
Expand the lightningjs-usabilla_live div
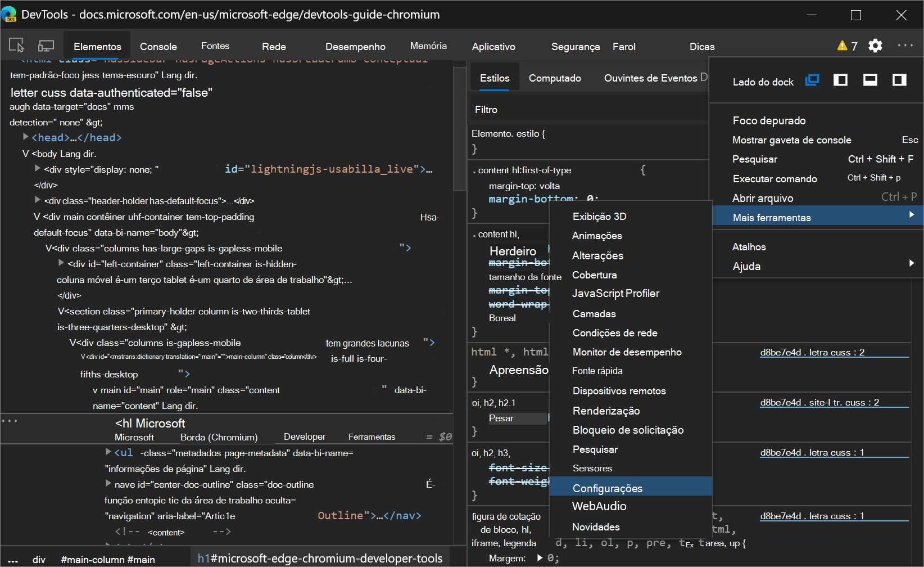coord(37,168)
